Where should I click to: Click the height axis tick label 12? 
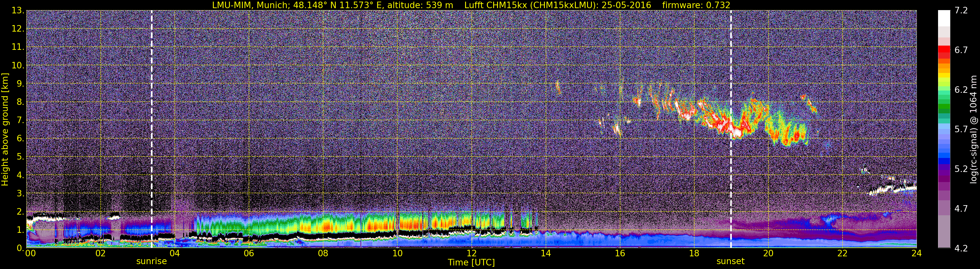18,29
